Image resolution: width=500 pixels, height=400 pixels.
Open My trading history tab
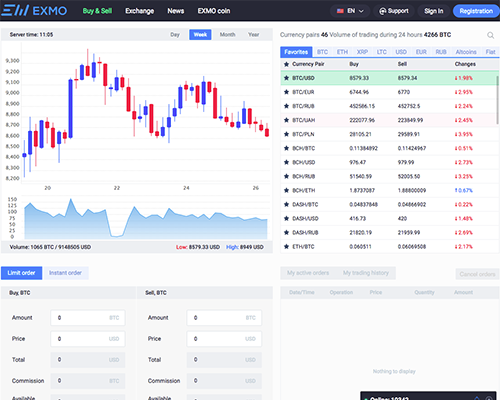pos(366,273)
